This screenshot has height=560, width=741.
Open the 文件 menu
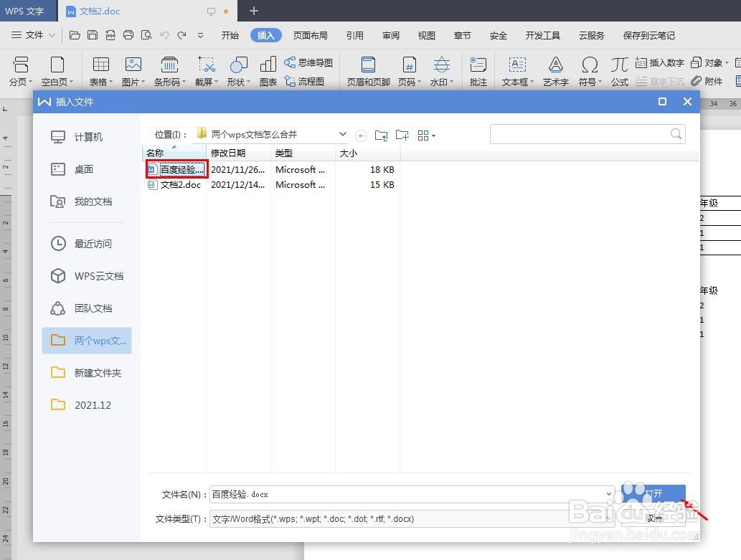point(33,35)
